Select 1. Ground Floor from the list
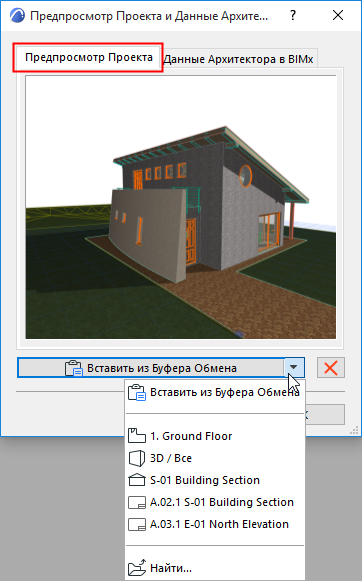Screen dimensions: 362x581 click(215, 436)
